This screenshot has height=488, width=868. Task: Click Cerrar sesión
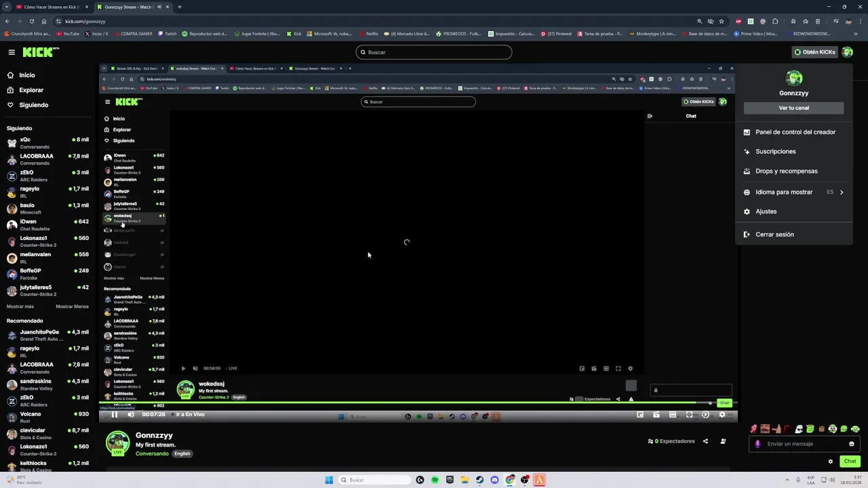793,235
